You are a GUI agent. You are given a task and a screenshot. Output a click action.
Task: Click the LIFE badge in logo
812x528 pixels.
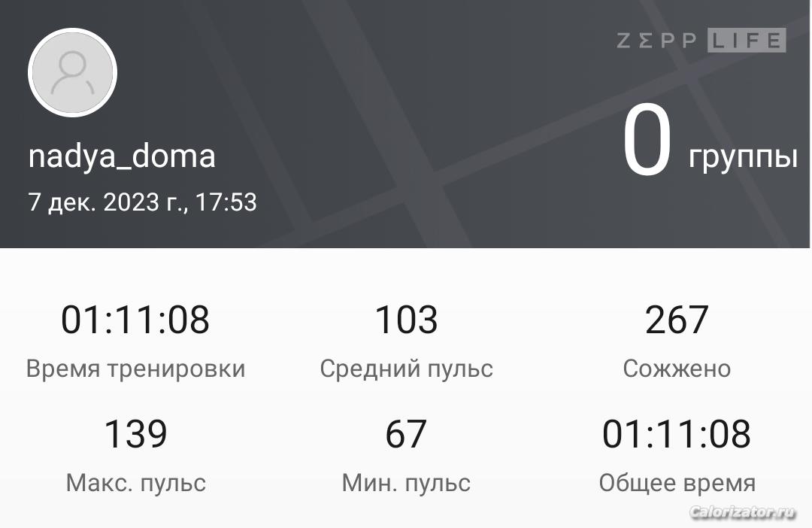tap(747, 41)
